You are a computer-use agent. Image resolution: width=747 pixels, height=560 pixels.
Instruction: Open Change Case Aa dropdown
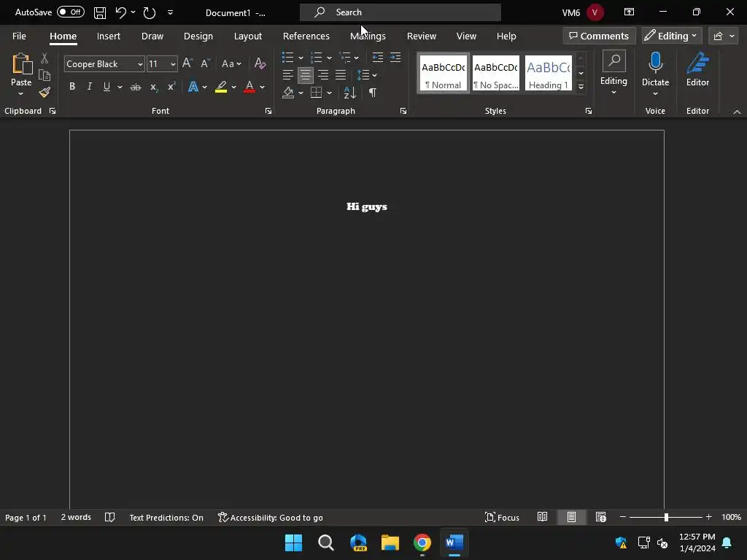click(x=231, y=64)
